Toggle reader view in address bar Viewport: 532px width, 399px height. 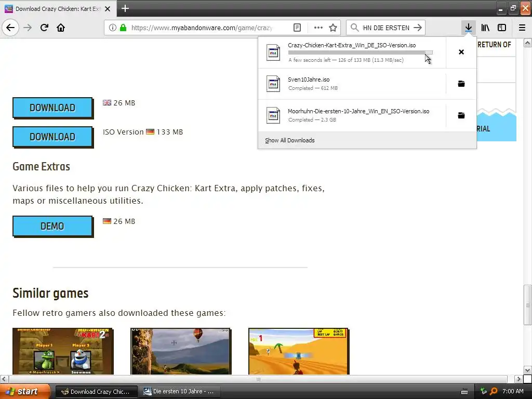coord(297,28)
